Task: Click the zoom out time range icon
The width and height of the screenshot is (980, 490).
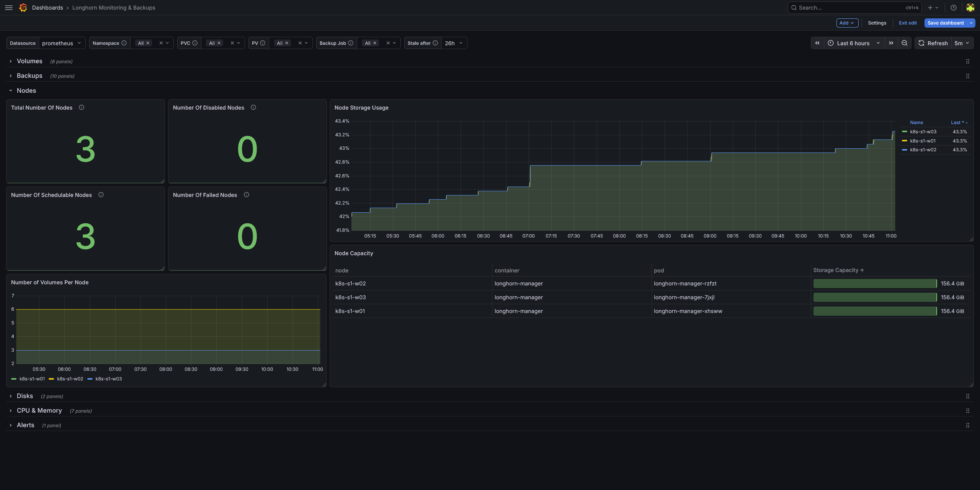Action: point(905,43)
